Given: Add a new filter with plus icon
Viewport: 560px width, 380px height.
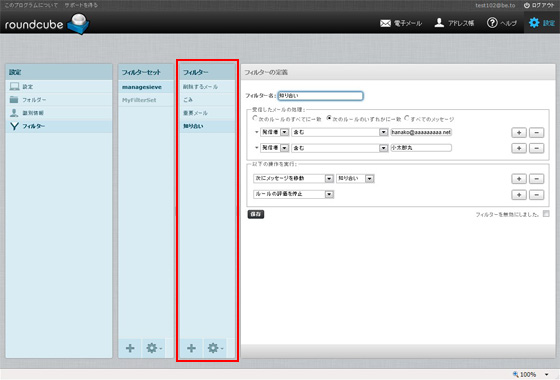Looking at the screenshot, I should click(191, 348).
